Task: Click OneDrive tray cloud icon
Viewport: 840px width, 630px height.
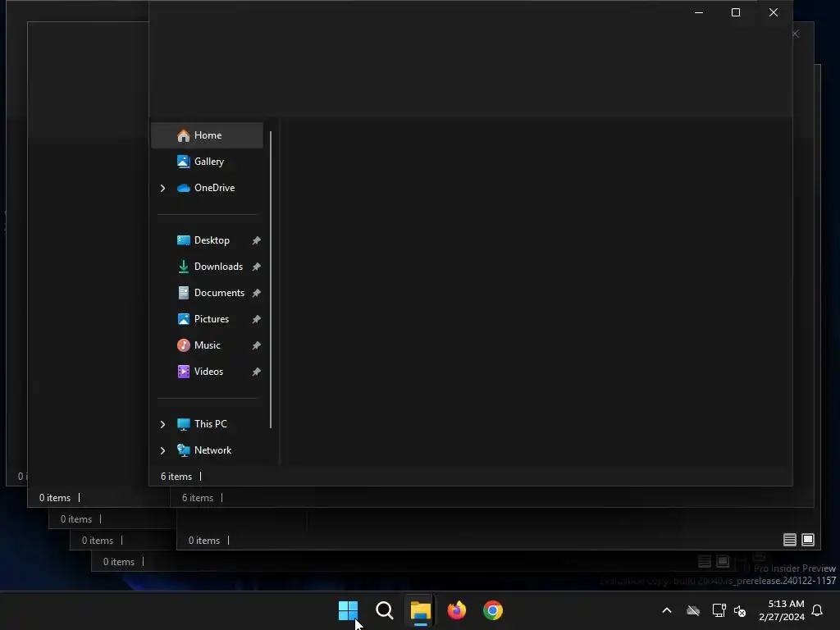Action: (x=693, y=610)
